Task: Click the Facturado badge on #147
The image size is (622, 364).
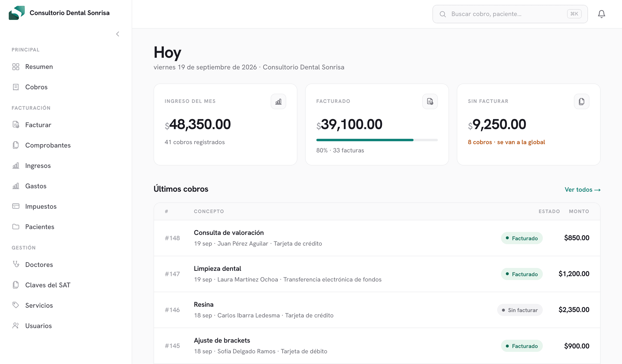Action: pos(522,274)
